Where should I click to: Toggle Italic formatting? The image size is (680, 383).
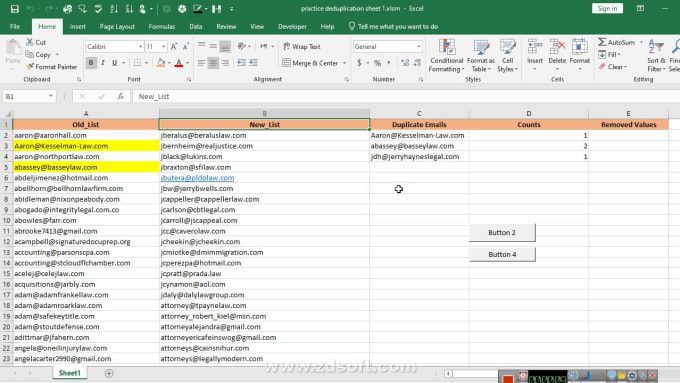tap(103, 63)
